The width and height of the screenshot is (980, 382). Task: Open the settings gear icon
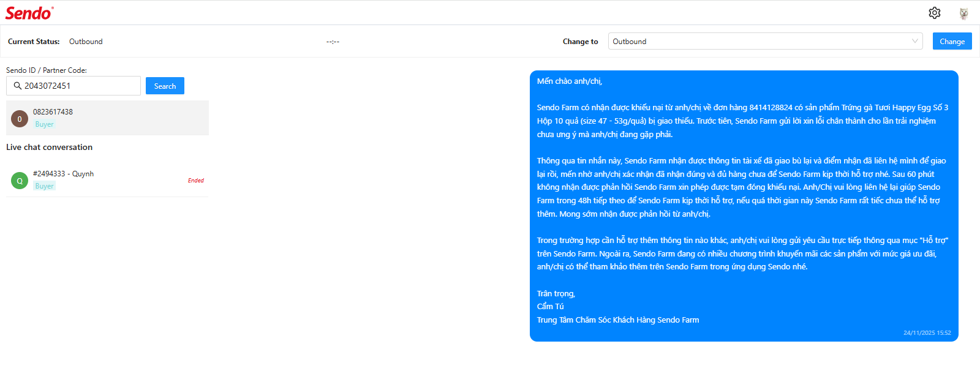click(x=934, y=13)
